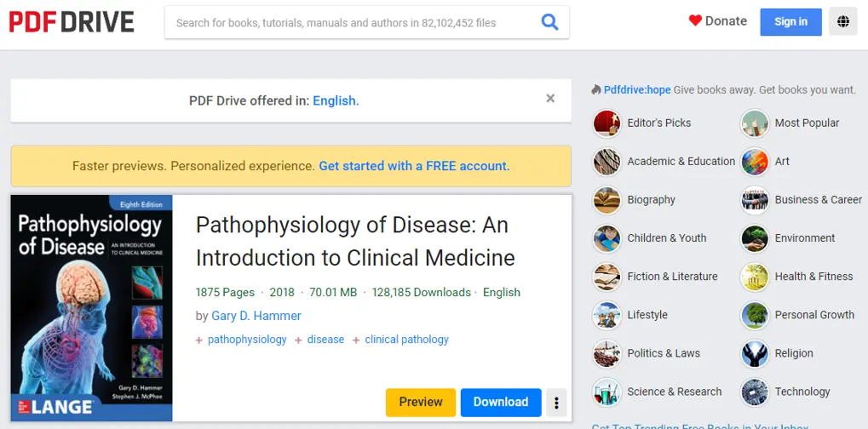Image resolution: width=868 pixels, height=429 pixels.
Task: Click the pathophysiology tag
Action: [247, 340]
